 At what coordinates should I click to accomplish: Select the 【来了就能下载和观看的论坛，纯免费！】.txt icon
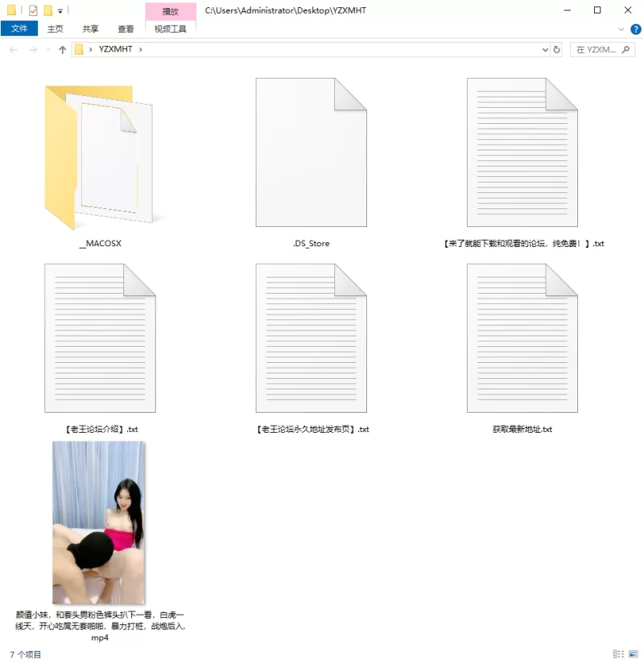[x=522, y=152]
